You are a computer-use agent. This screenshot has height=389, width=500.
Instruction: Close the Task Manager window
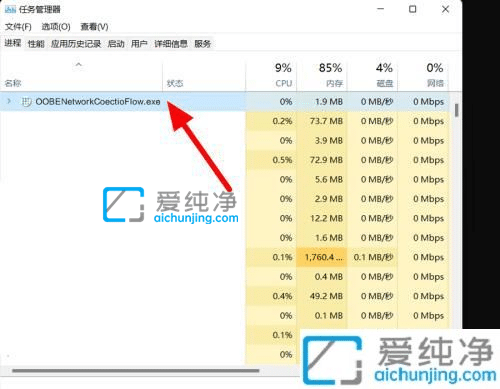(445, 9)
